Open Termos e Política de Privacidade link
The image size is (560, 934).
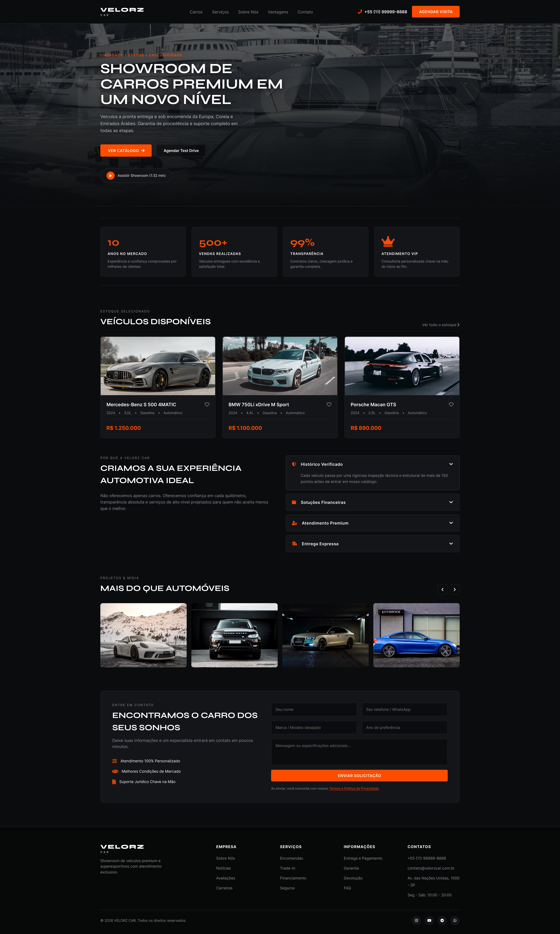coord(354,788)
